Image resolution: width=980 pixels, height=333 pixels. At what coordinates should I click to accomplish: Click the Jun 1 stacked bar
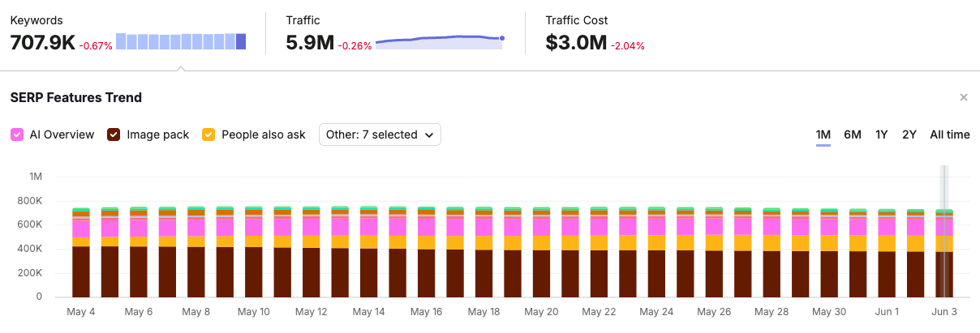coord(888,254)
